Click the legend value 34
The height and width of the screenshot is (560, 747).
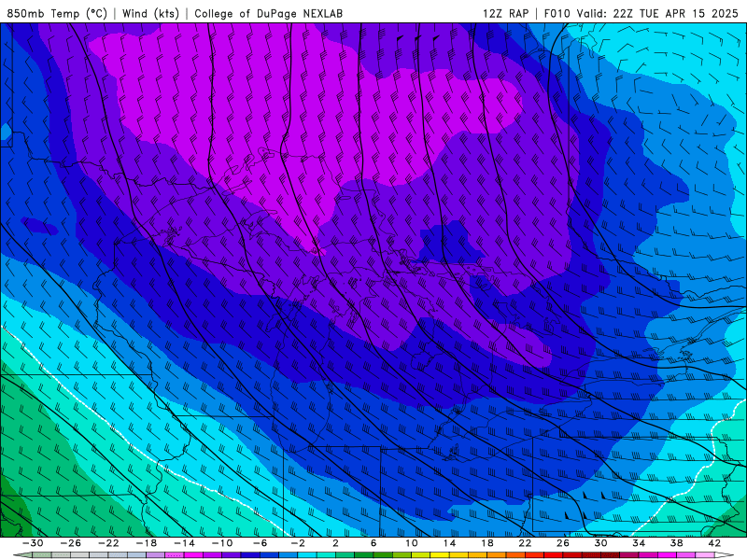point(639,543)
